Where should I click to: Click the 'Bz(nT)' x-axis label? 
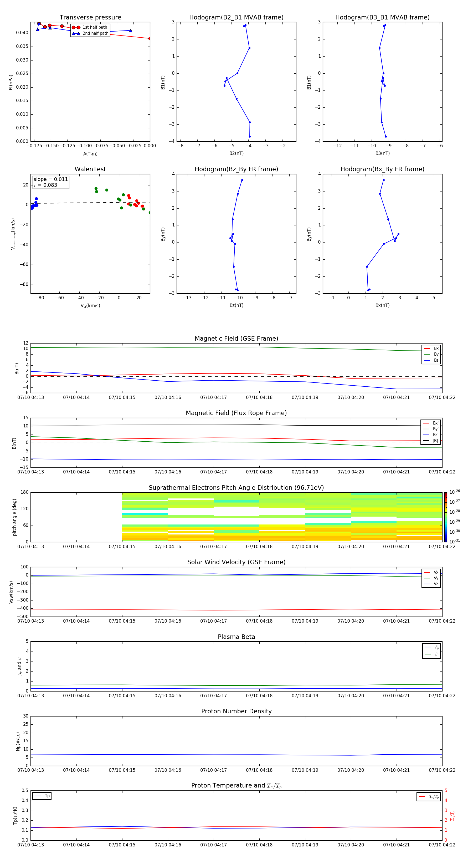236,305
